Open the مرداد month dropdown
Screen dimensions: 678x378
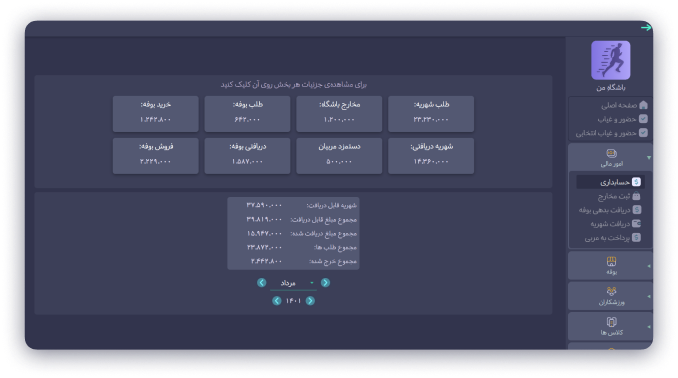(x=293, y=283)
